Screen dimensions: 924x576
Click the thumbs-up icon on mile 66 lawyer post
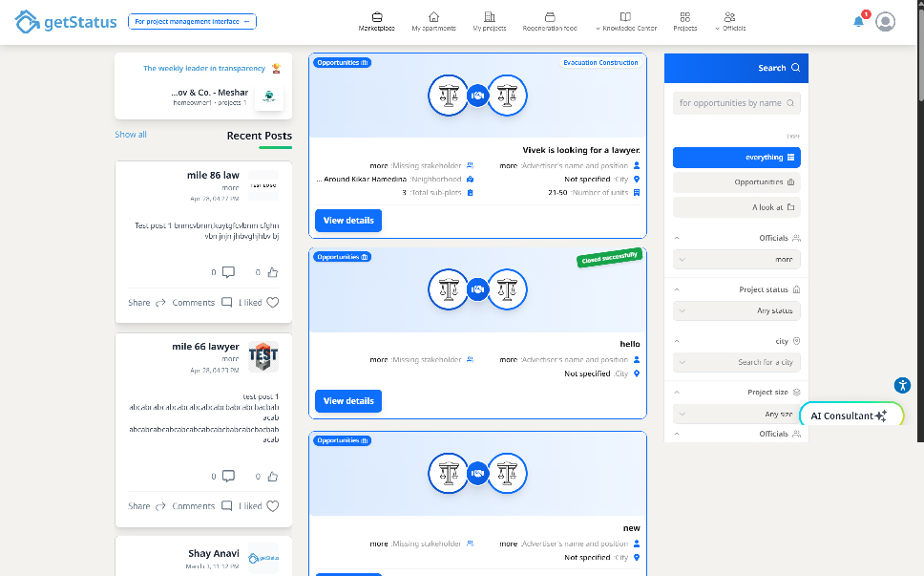click(x=272, y=477)
